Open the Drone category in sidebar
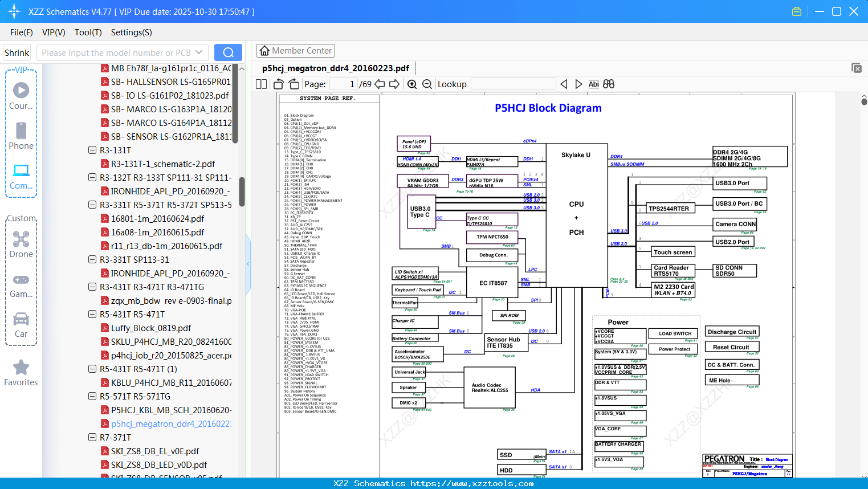This screenshot has height=489, width=868. [21, 244]
